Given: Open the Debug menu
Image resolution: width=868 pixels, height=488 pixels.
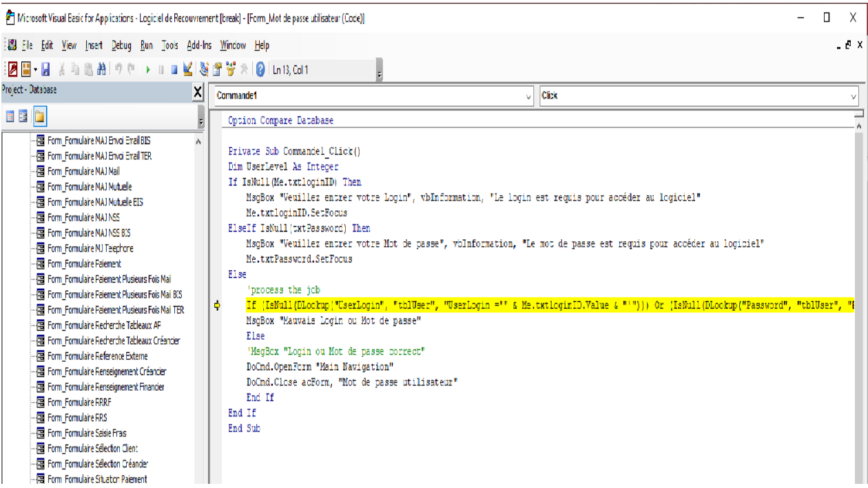Looking at the screenshot, I should 121,45.
